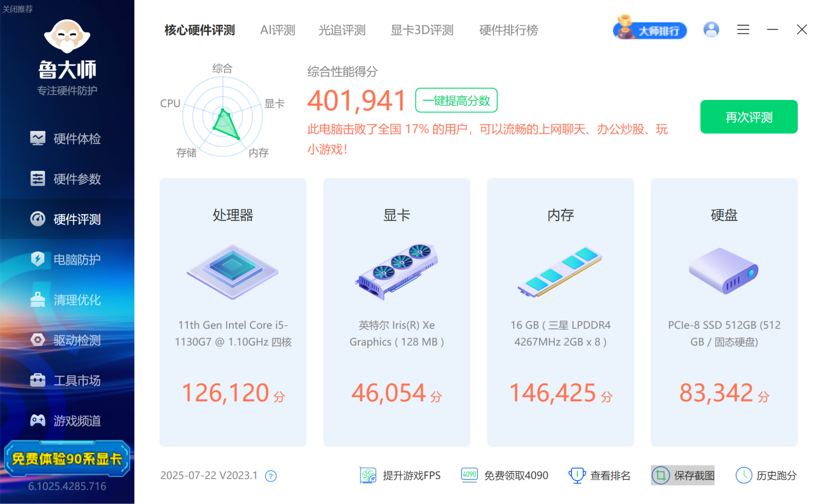Click the version number 6.1025.4285.716
The height and width of the screenshot is (504, 823).
tap(67, 486)
